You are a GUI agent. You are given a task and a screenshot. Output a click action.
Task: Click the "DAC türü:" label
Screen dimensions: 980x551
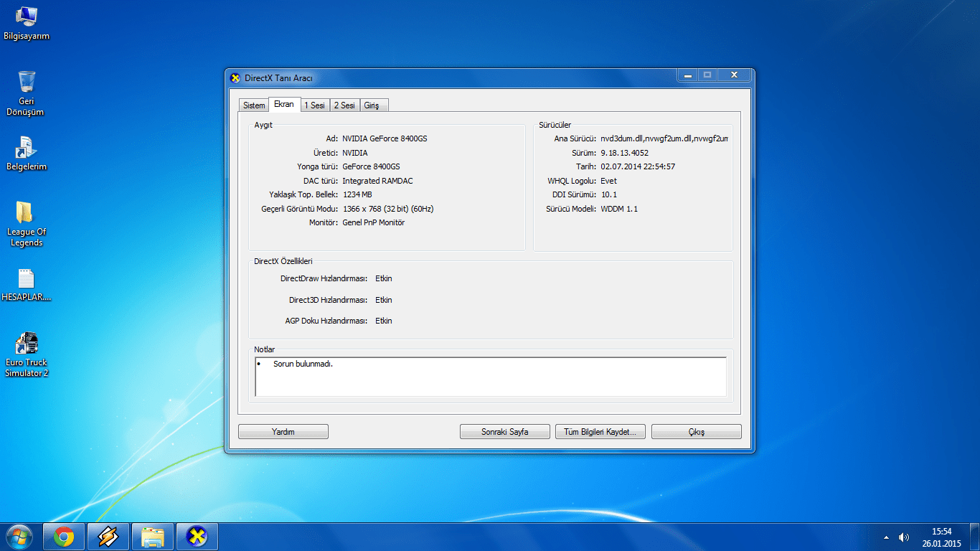point(321,181)
